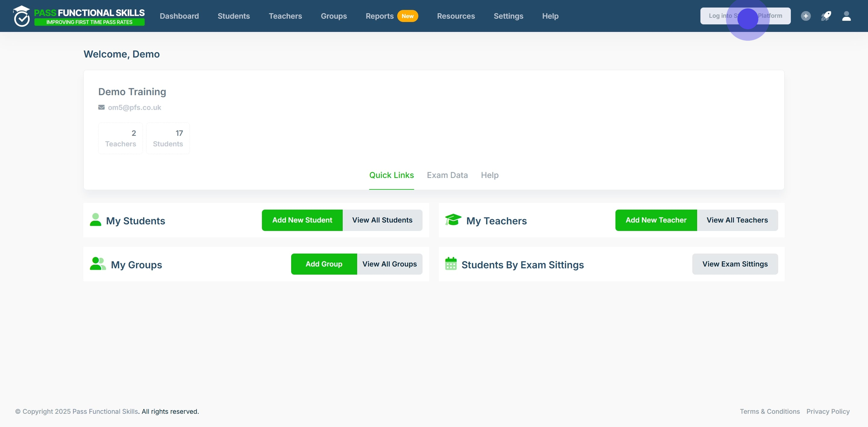Click the My Teachers graduation cap icon
The height and width of the screenshot is (427, 868).
coord(453,220)
